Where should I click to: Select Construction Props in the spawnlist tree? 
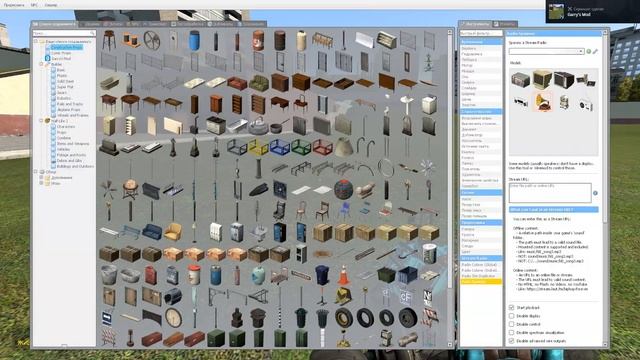[x=67, y=47]
